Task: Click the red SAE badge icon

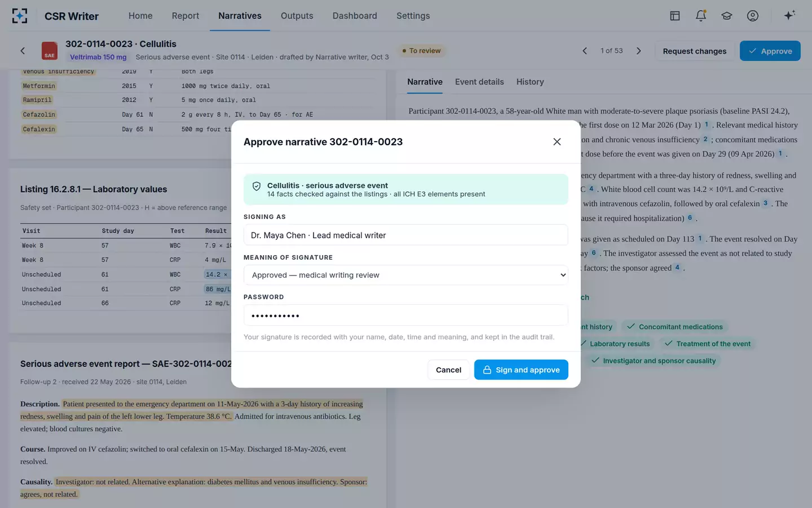Action: click(50, 51)
